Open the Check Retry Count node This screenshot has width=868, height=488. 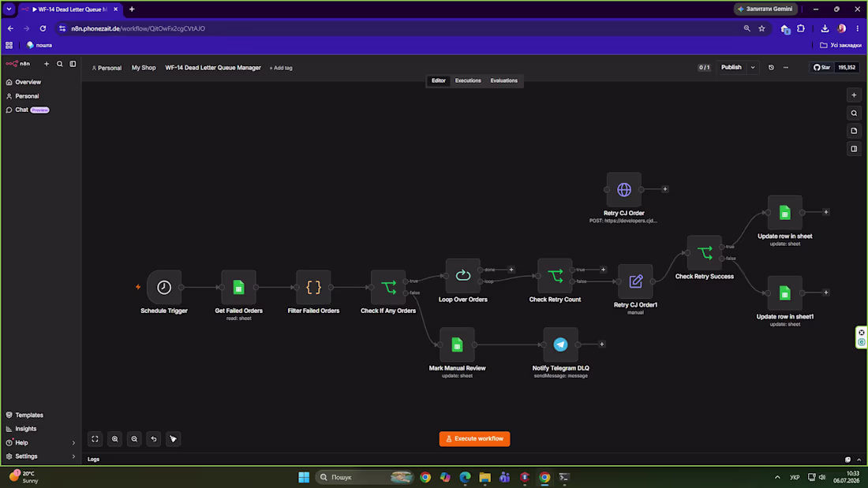pyautogui.click(x=555, y=276)
